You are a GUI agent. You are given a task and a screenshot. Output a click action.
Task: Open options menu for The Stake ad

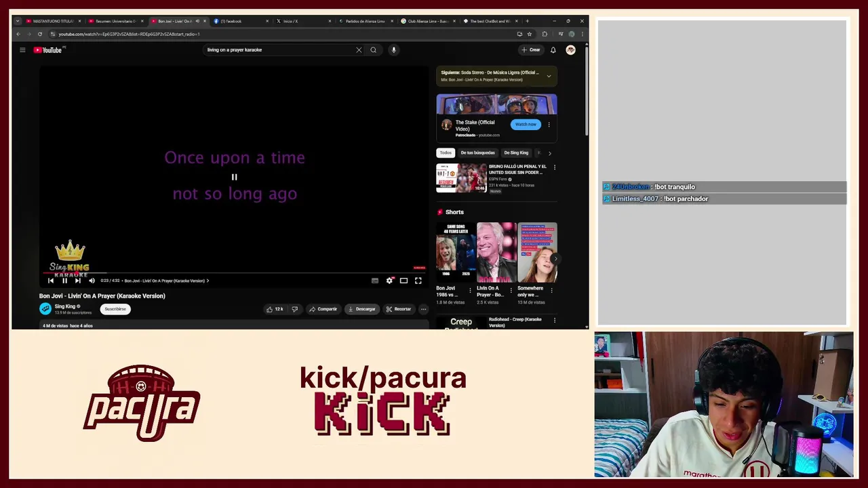(549, 125)
